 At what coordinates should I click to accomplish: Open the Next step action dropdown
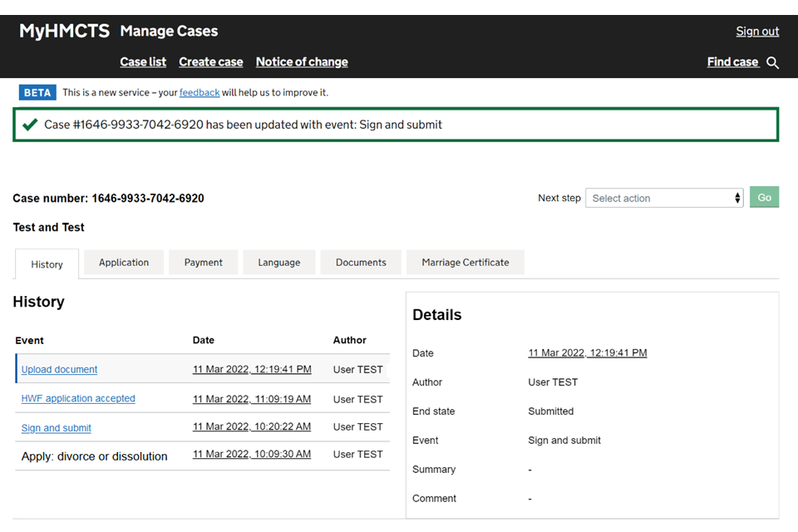(x=664, y=198)
